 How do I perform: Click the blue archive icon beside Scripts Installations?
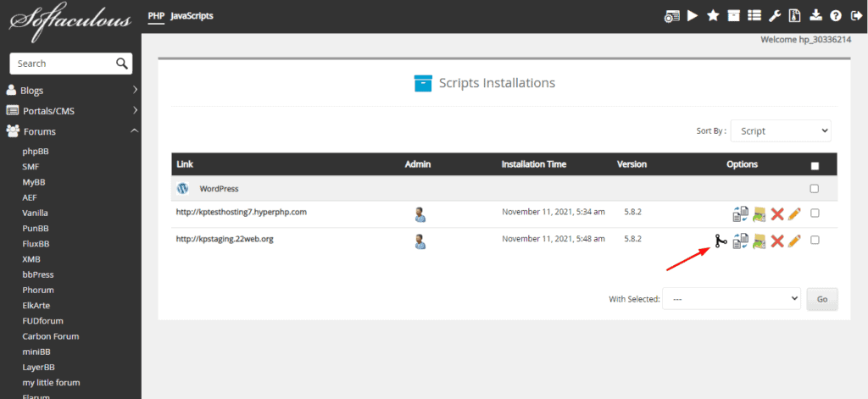coord(422,84)
